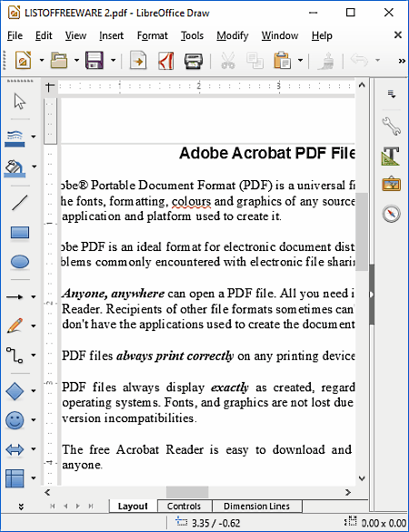
Task: Open the Sidebar Settings menu icon
Action: (392, 94)
